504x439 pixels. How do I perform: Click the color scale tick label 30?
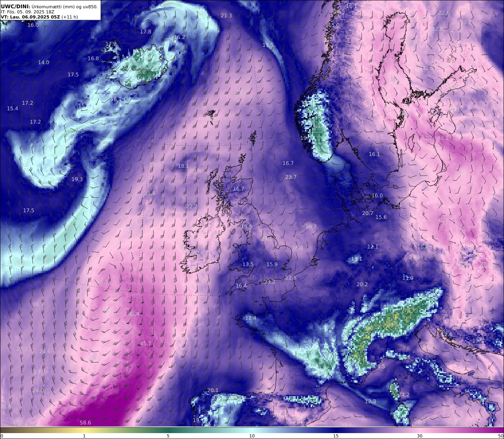420,436
